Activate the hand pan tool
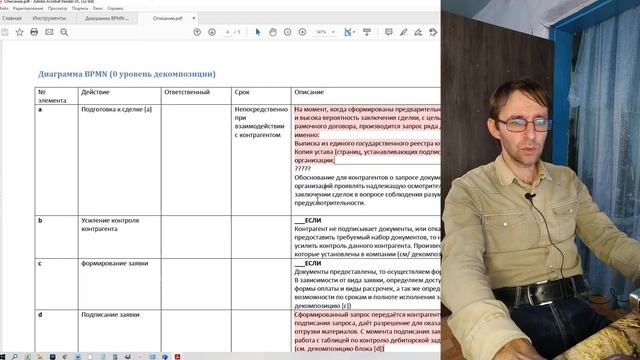Viewport: 640px width, 360px height. [273, 32]
